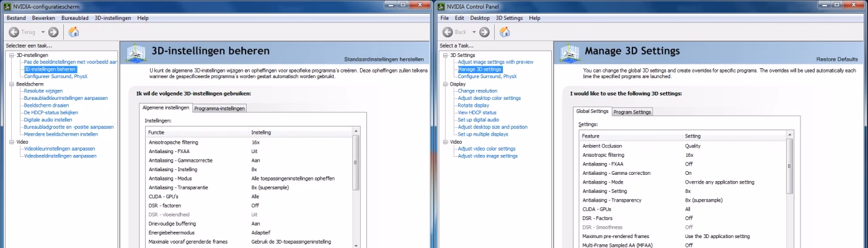
Task: Open Resolutie wijzigen
Action: pos(43,91)
